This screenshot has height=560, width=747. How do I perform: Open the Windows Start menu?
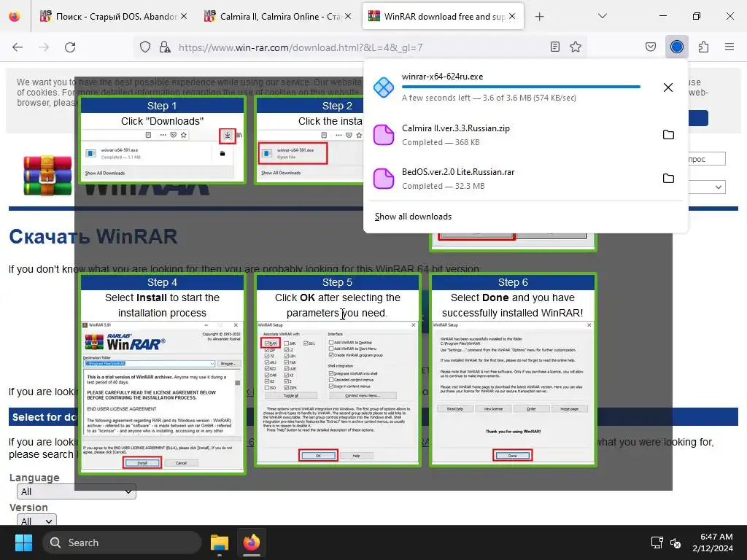point(23,542)
